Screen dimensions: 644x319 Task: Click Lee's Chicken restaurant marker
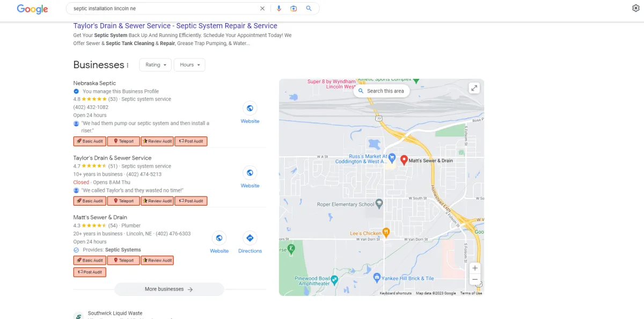[x=386, y=233]
